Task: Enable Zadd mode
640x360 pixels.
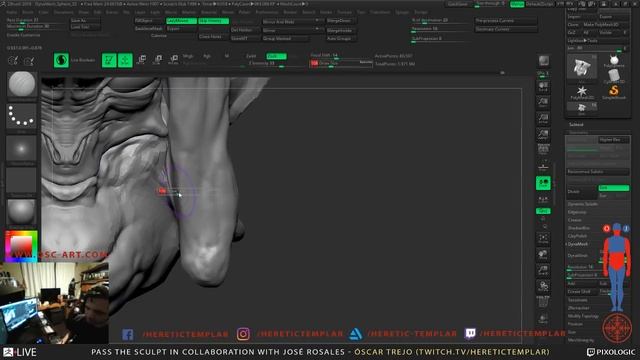Action: (251, 56)
